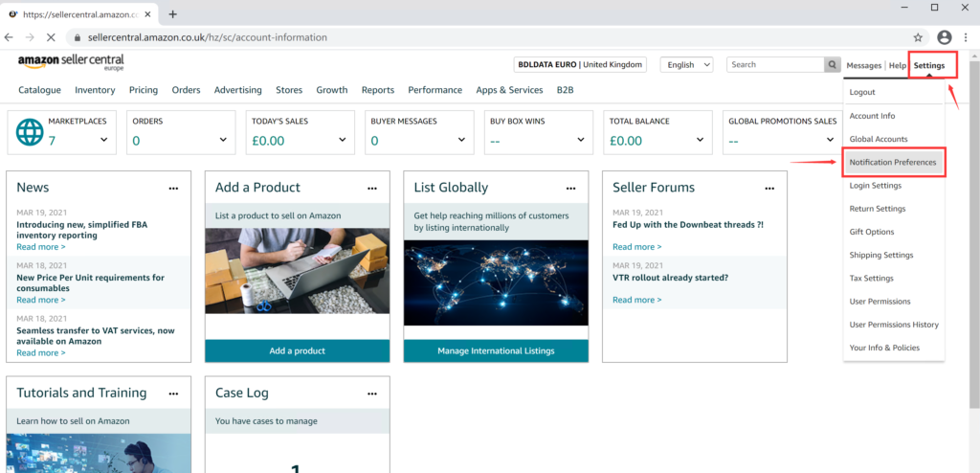Click the Add a product button
Image resolution: width=980 pixels, height=473 pixels.
coord(297,351)
